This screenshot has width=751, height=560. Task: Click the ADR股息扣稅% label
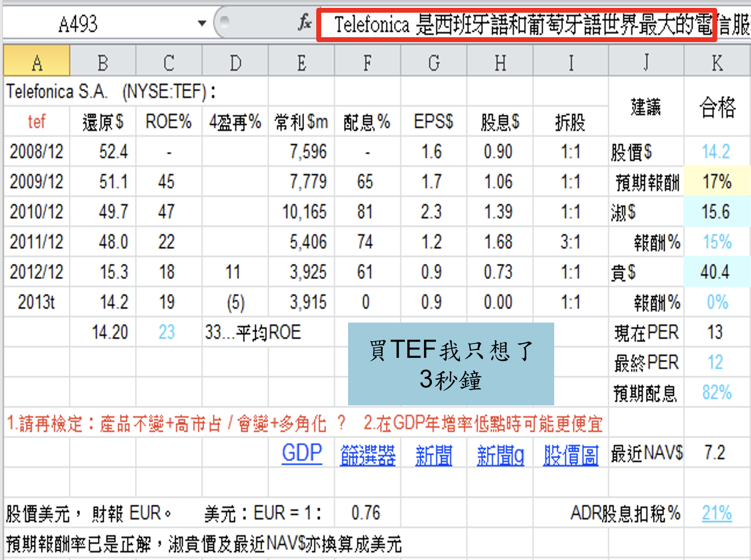625,513
